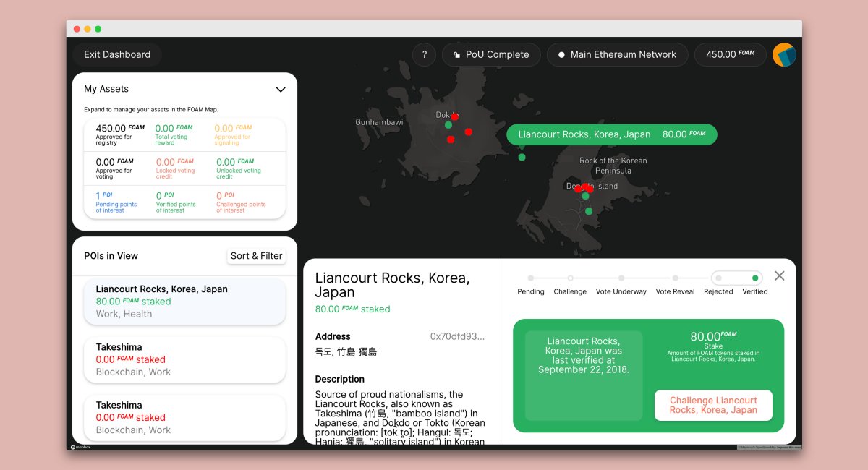Click the green map marker under the tooltip

coord(522,157)
